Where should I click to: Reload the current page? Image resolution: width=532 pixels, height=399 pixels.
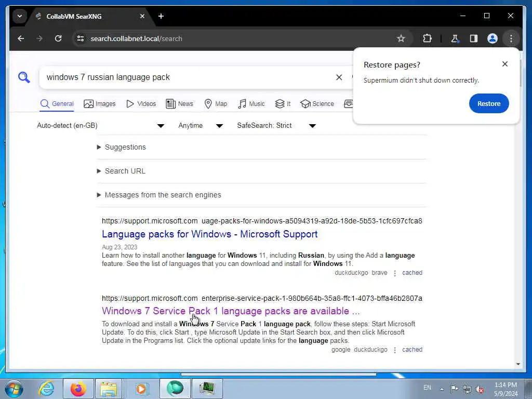click(x=58, y=38)
